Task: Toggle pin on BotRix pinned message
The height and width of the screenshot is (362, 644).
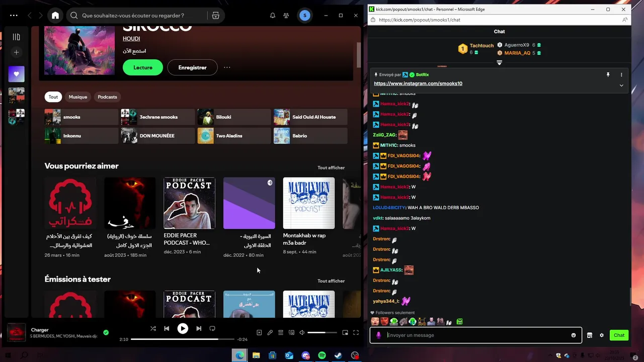Action: tap(608, 75)
